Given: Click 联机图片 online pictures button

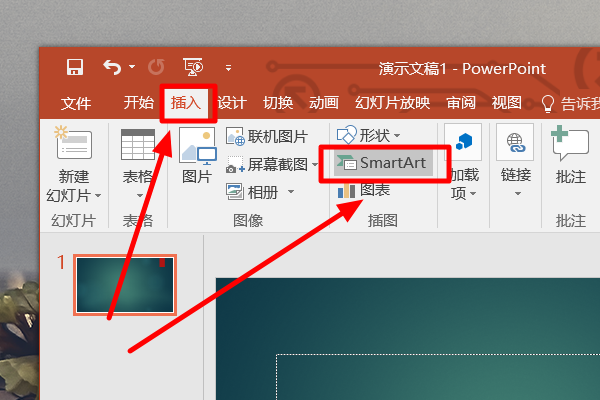Looking at the screenshot, I should pyautogui.click(x=267, y=137).
